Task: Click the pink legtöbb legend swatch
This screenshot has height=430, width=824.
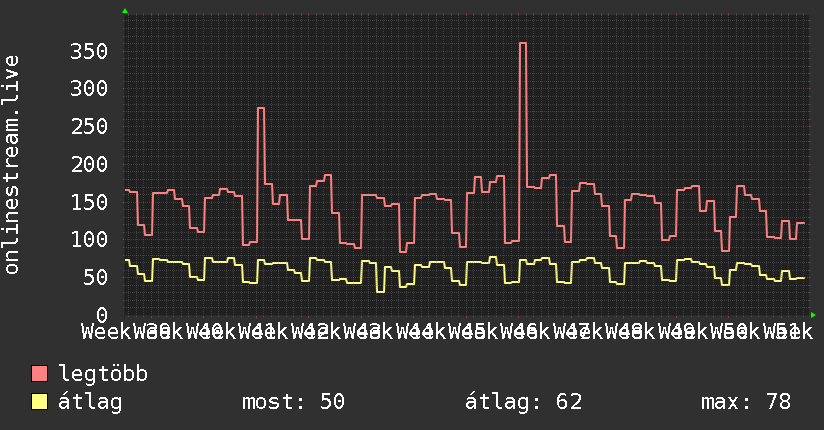Action: click(39, 374)
